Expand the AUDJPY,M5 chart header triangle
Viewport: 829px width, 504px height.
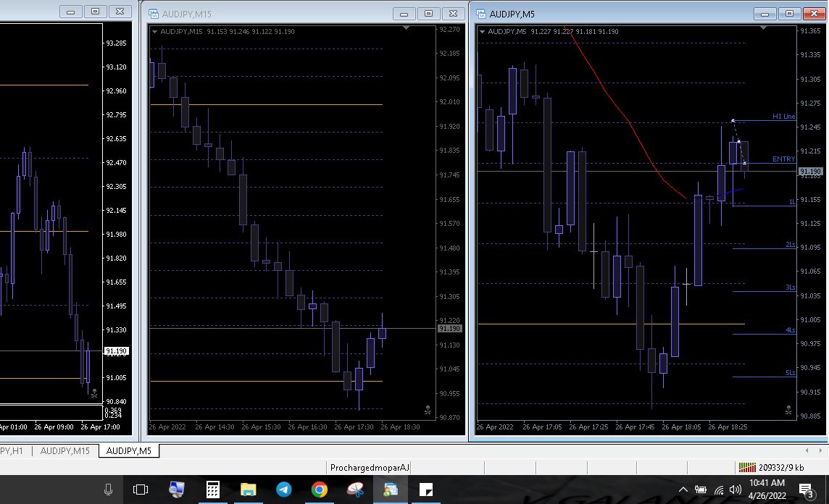tap(482, 32)
